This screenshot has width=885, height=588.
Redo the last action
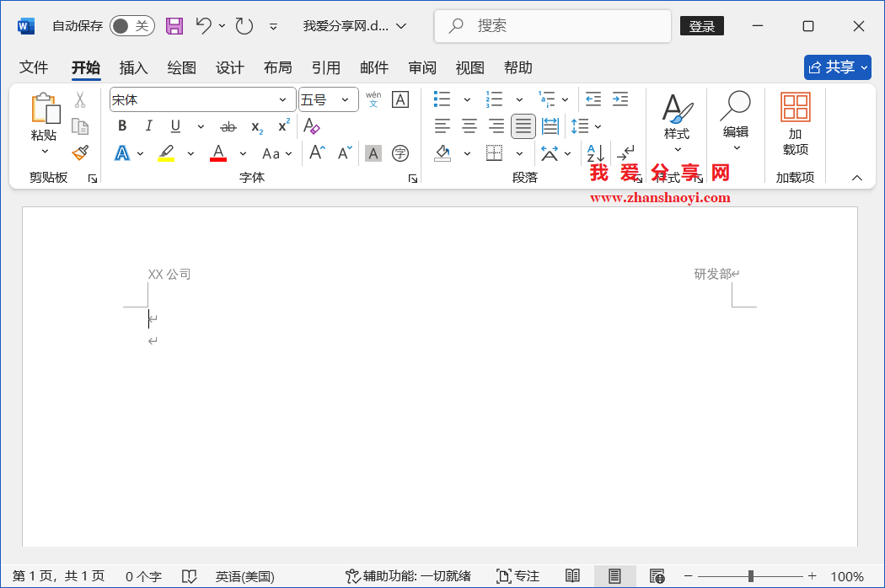(x=244, y=25)
